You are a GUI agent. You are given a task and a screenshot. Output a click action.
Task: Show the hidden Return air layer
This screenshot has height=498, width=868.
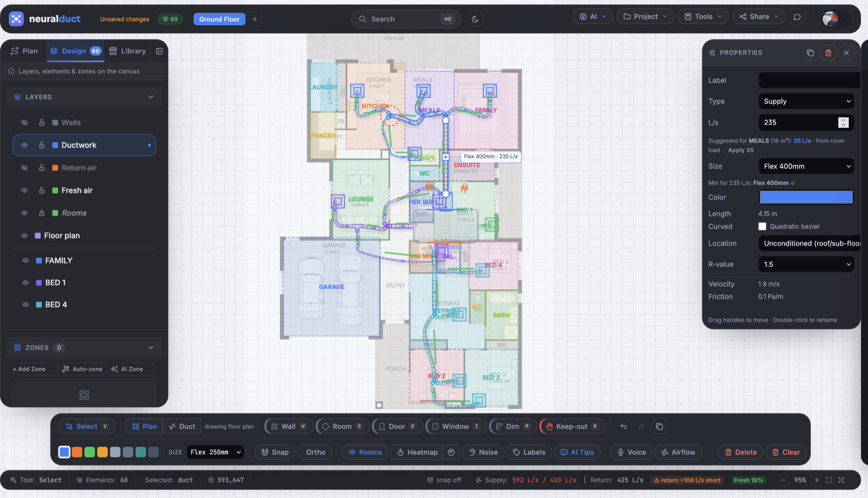(x=25, y=168)
